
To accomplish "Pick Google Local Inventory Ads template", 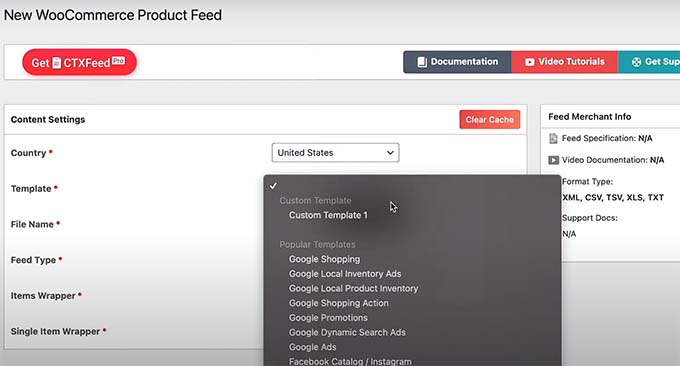I will pos(345,274).
